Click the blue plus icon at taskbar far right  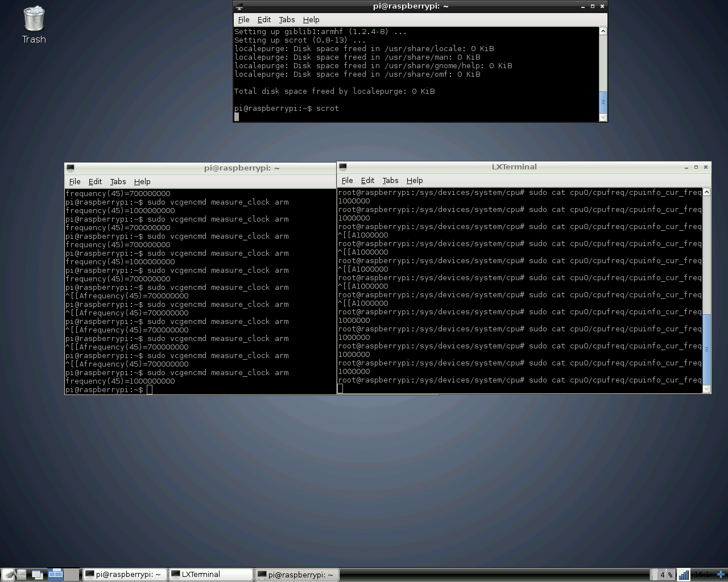[720, 575]
